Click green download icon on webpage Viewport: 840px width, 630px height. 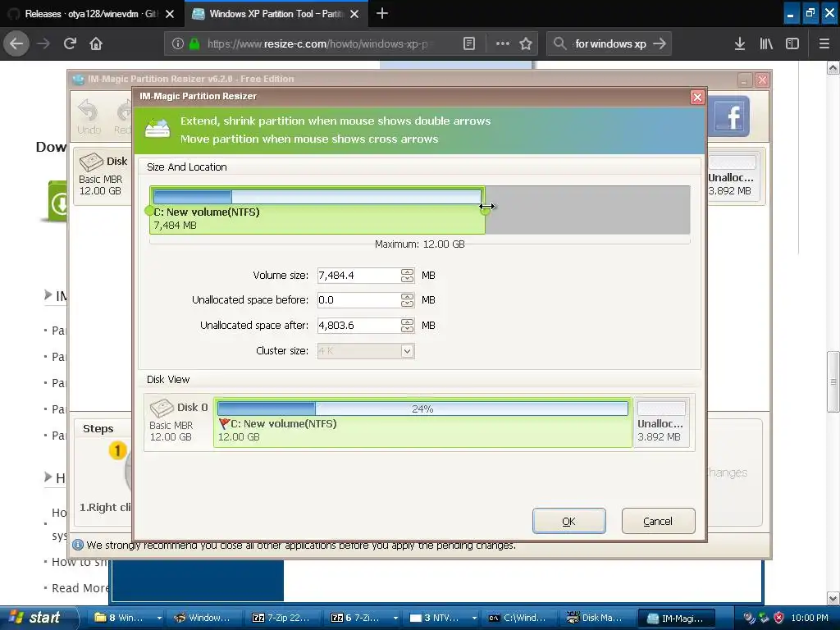tap(57, 202)
